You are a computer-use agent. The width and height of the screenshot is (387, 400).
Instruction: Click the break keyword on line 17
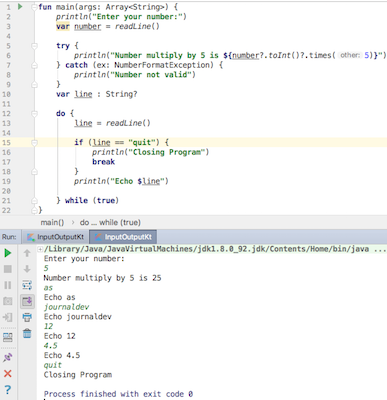(x=103, y=162)
